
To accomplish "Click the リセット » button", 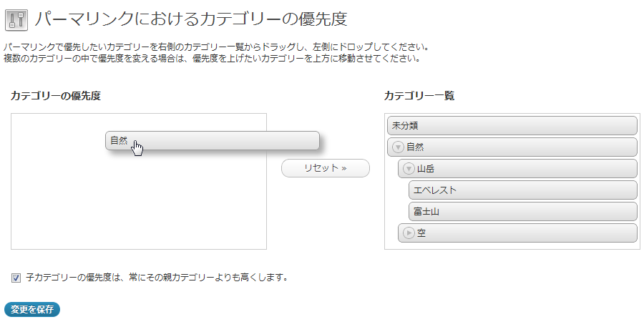I will 326,168.
